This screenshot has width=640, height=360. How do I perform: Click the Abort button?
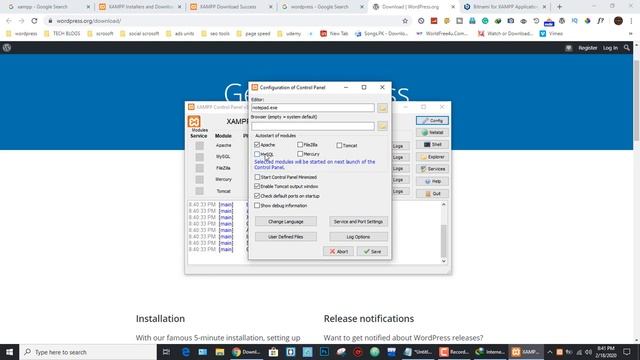[338, 251]
